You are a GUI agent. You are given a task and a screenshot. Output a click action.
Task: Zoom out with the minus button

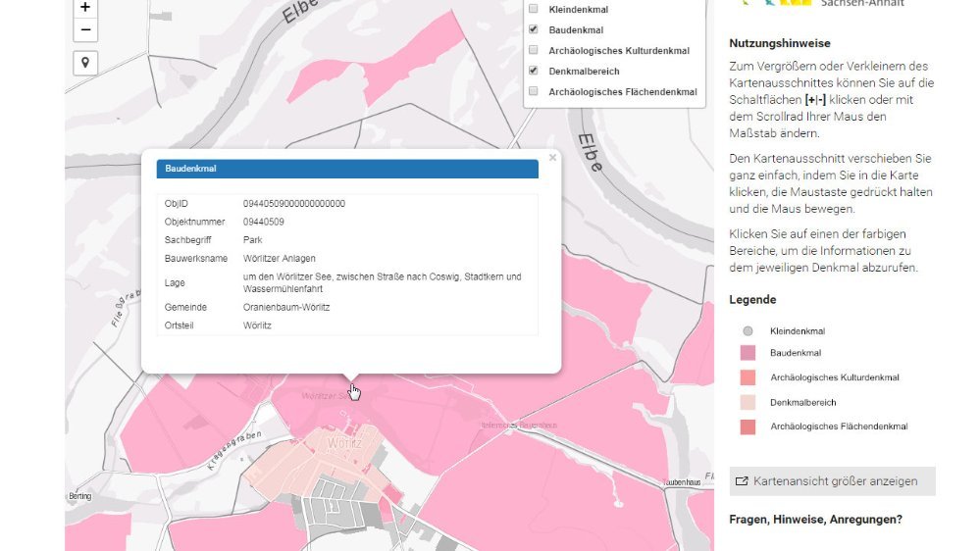[85, 30]
